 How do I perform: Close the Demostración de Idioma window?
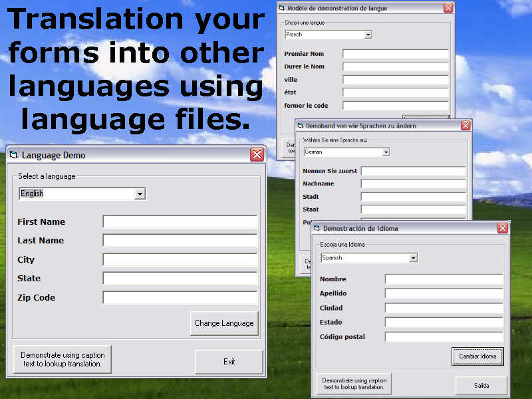point(503,228)
